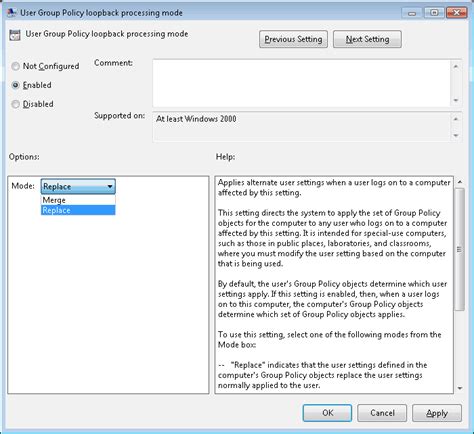
Task: Confirm changes with the OK button
Action: (x=327, y=413)
